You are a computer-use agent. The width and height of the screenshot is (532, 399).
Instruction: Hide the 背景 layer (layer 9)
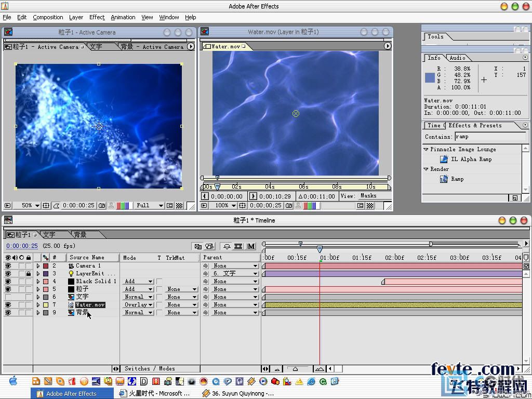tap(8, 312)
